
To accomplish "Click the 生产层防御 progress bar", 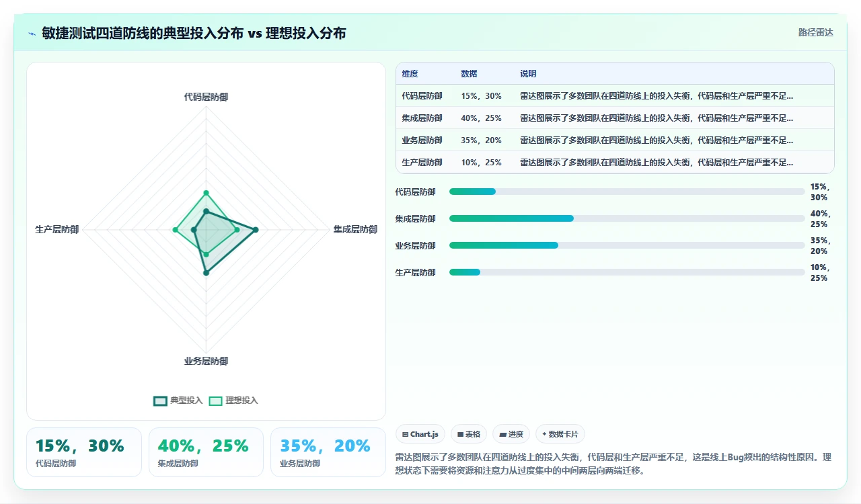I will (627, 272).
